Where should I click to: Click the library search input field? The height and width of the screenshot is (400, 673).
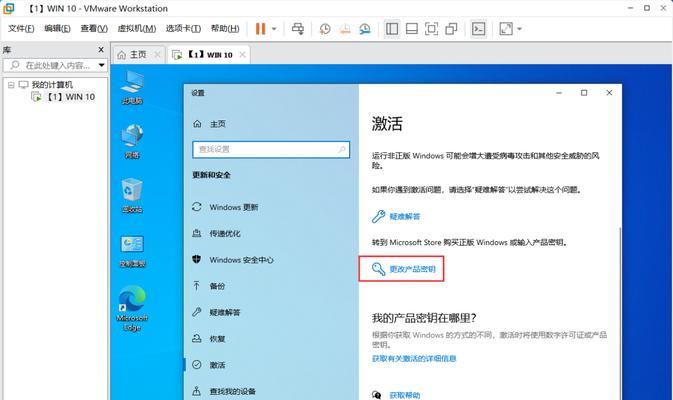[x=55, y=65]
